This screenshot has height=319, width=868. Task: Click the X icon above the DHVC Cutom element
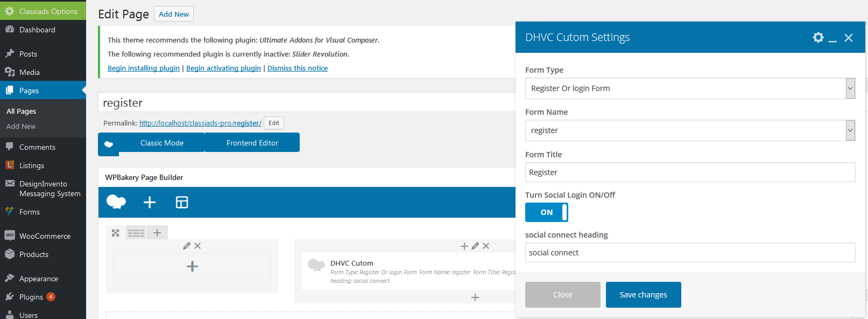pos(486,246)
